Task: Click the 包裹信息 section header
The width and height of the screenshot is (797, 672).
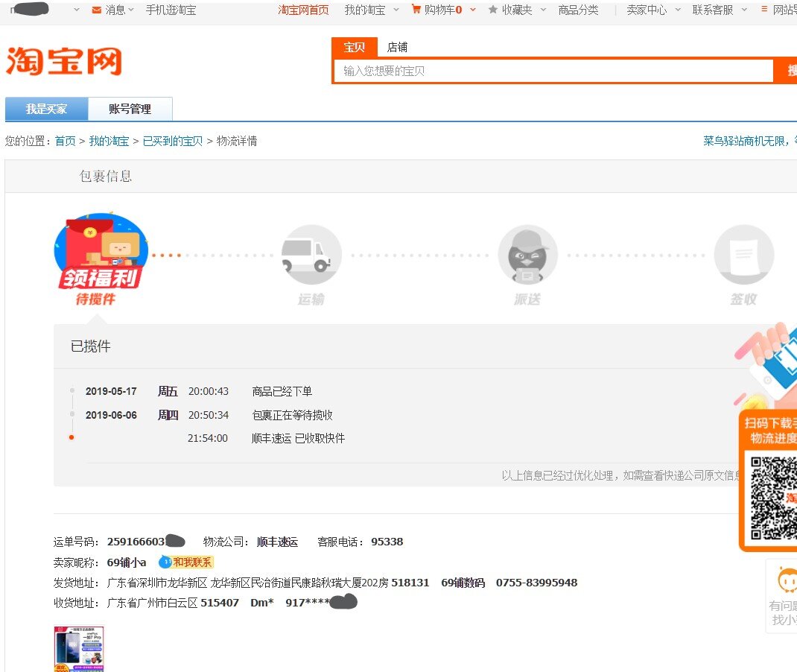Action: point(106,176)
